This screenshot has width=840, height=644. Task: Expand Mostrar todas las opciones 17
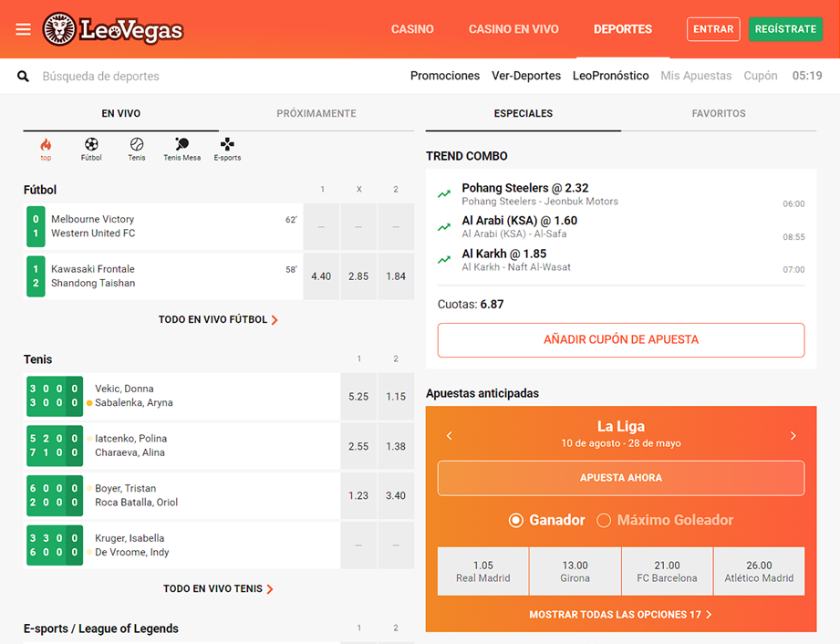click(620, 615)
